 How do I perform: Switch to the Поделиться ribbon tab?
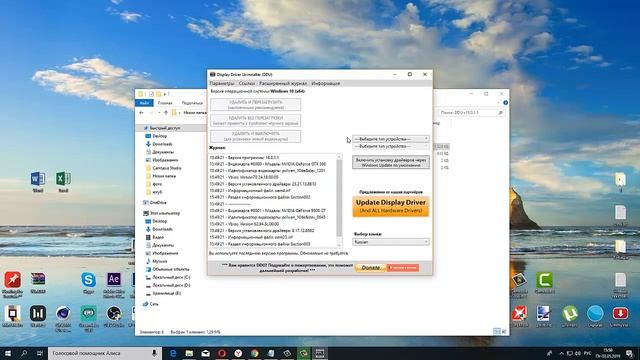pyautogui.click(x=192, y=103)
